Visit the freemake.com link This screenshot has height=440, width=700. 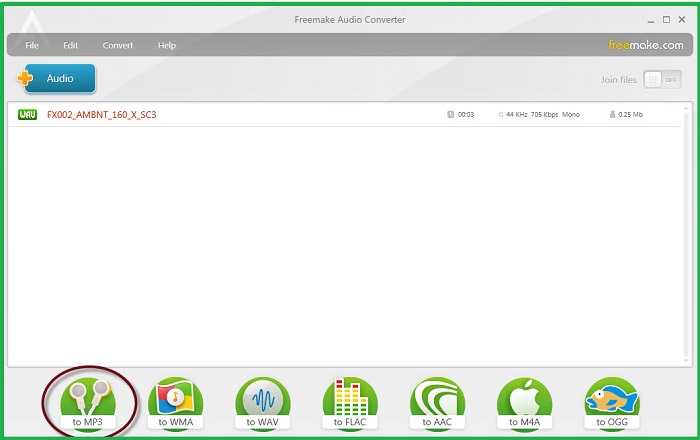(x=646, y=45)
